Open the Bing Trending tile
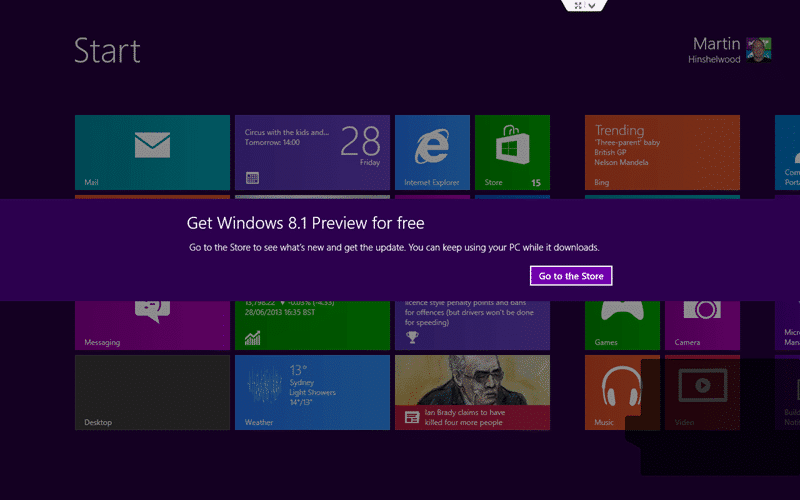 pyautogui.click(x=662, y=153)
